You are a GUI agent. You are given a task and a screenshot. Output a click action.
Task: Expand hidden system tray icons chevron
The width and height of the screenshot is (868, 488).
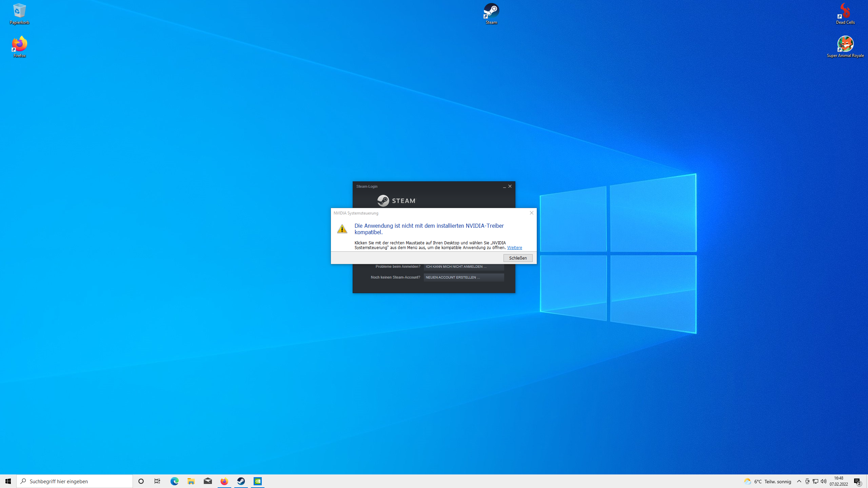click(x=799, y=481)
